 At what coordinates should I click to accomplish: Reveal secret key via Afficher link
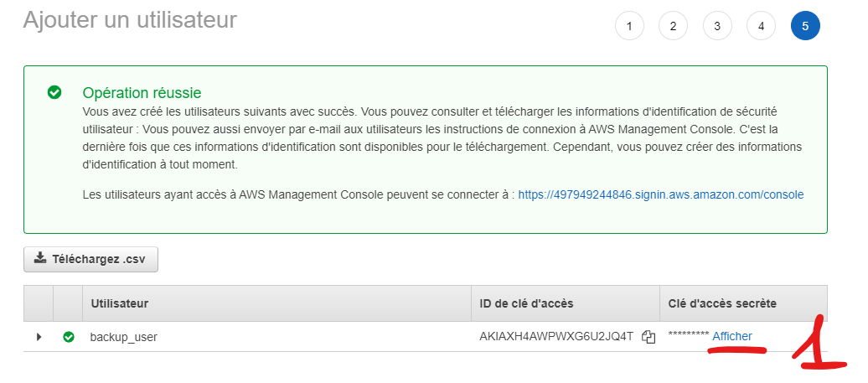(731, 336)
